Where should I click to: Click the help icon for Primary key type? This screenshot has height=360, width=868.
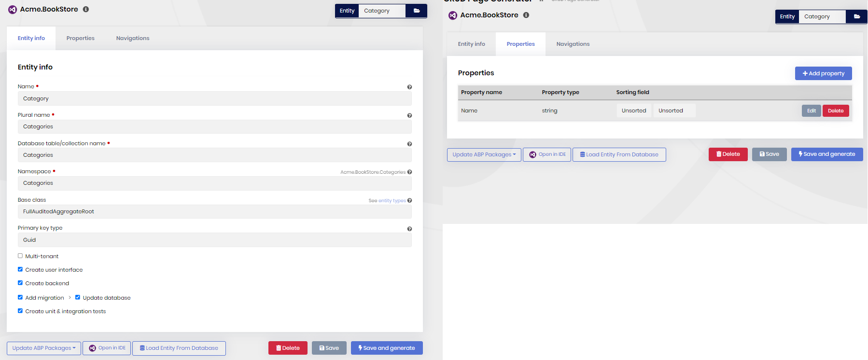(409, 229)
